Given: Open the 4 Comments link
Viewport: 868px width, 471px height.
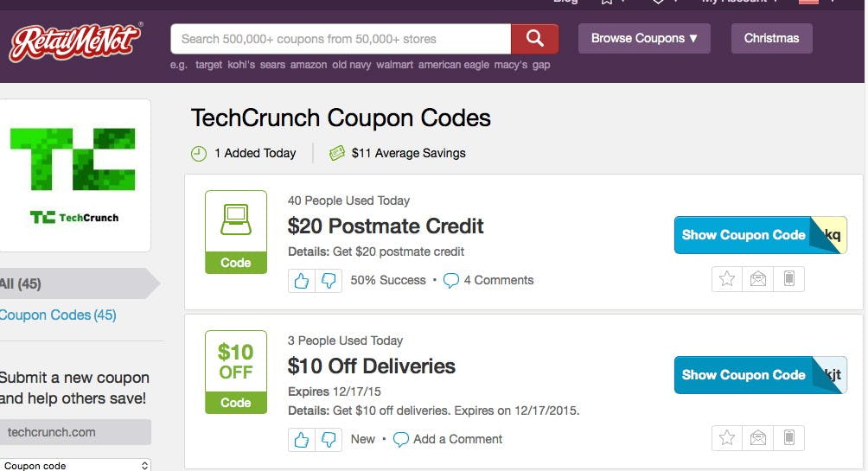Looking at the screenshot, I should click(488, 281).
